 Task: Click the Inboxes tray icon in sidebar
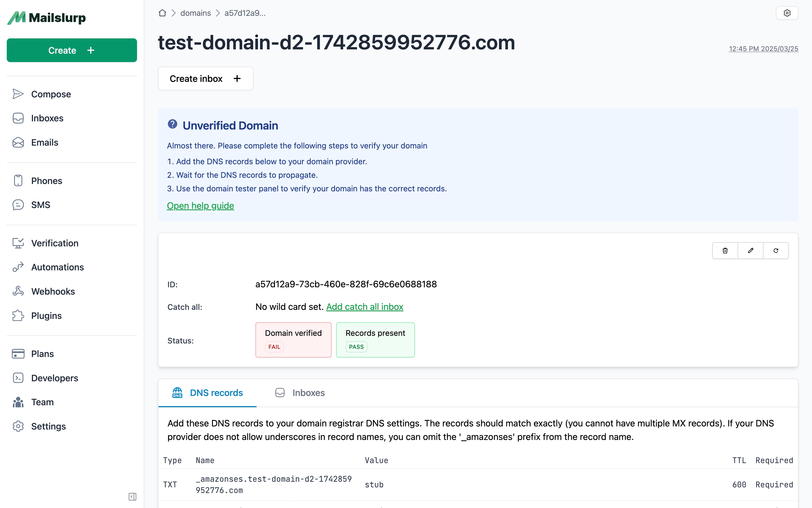[18, 118]
